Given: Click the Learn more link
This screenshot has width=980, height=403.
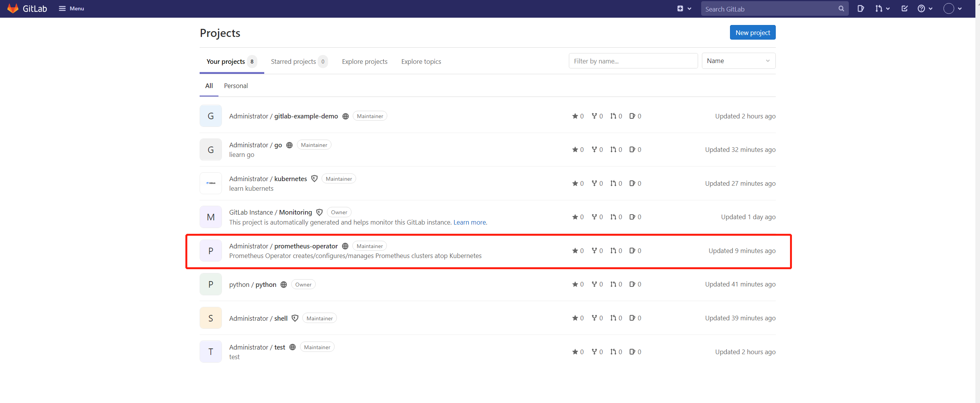Looking at the screenshot, I should (470, 222).
